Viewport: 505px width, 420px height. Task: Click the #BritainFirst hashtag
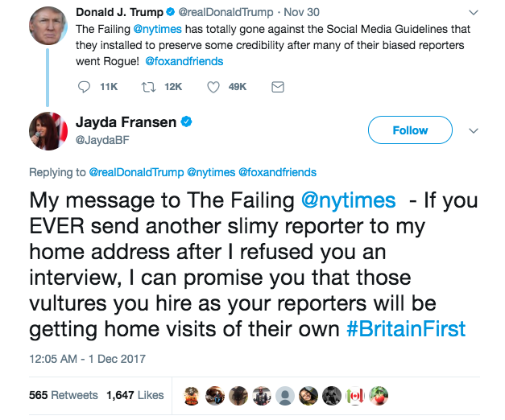coord(406,329)
